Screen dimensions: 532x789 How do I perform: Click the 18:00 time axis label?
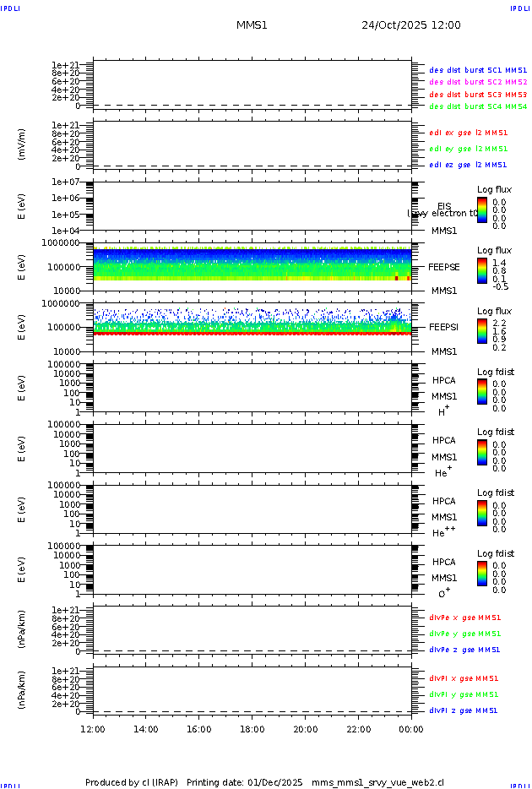pyautogui.click(x=252, y=729)
